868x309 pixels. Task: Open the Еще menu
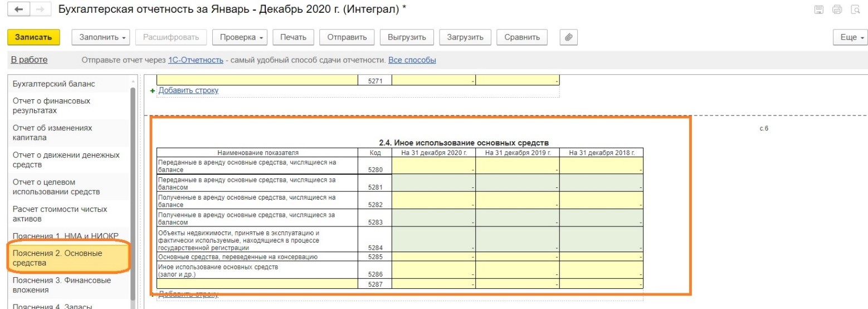851,37
